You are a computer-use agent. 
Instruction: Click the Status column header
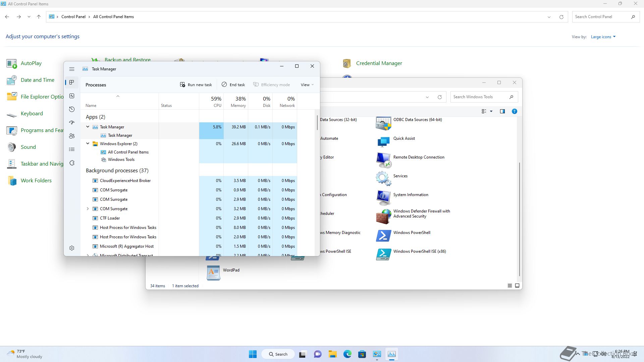(179, 102)
